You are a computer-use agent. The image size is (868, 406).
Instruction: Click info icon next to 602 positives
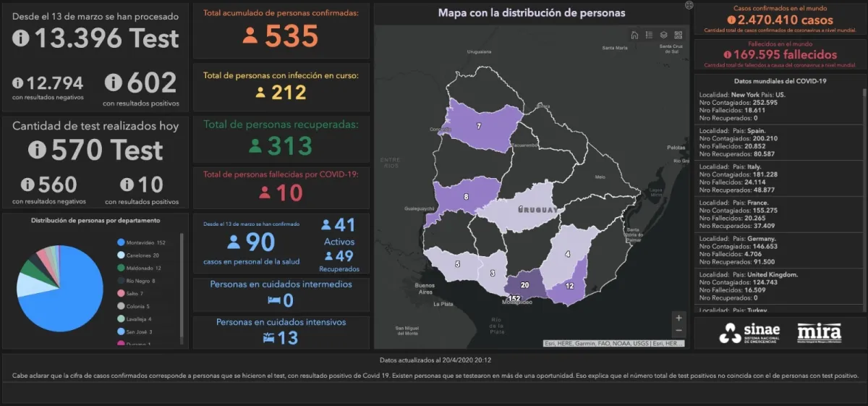(x=114, y=82)
